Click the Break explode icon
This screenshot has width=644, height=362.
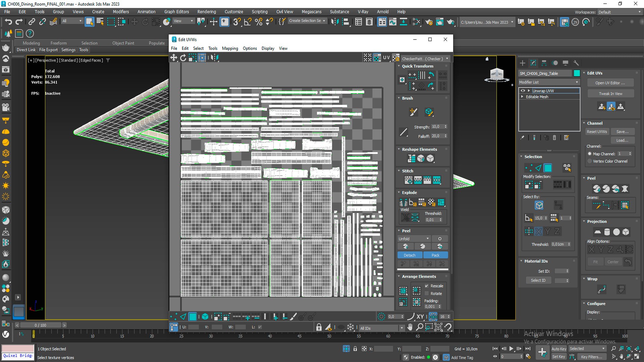point(404,202)
